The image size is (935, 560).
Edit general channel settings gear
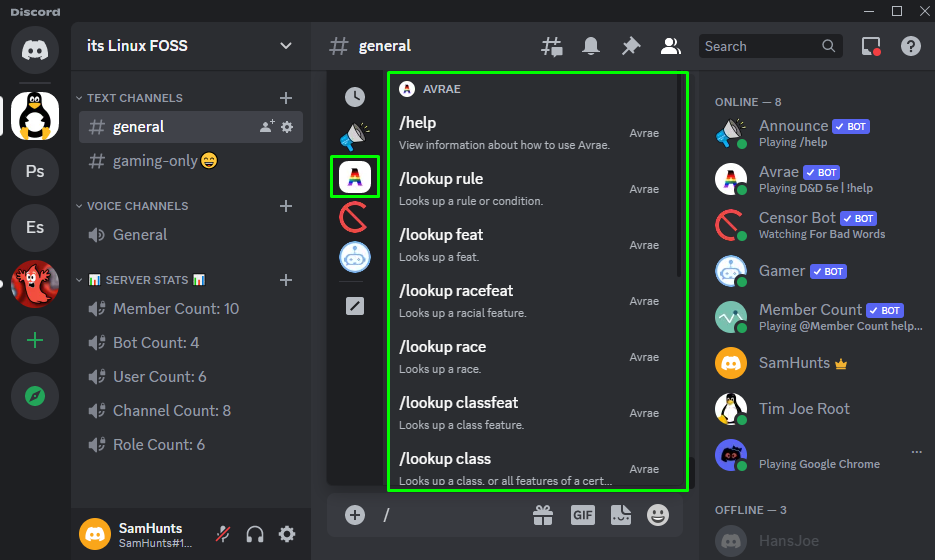click(x=287, y=127)
